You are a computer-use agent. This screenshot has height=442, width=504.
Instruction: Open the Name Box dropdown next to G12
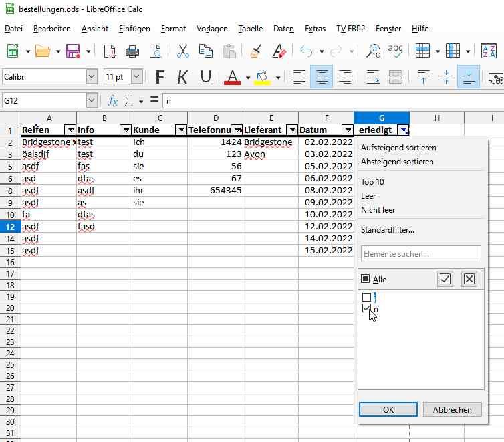click(x=92, y=101)
